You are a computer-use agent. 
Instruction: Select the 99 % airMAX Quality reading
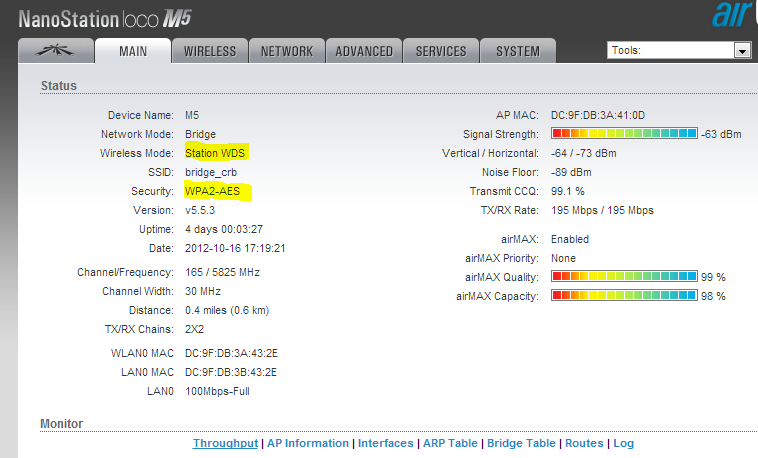[714, 277]
